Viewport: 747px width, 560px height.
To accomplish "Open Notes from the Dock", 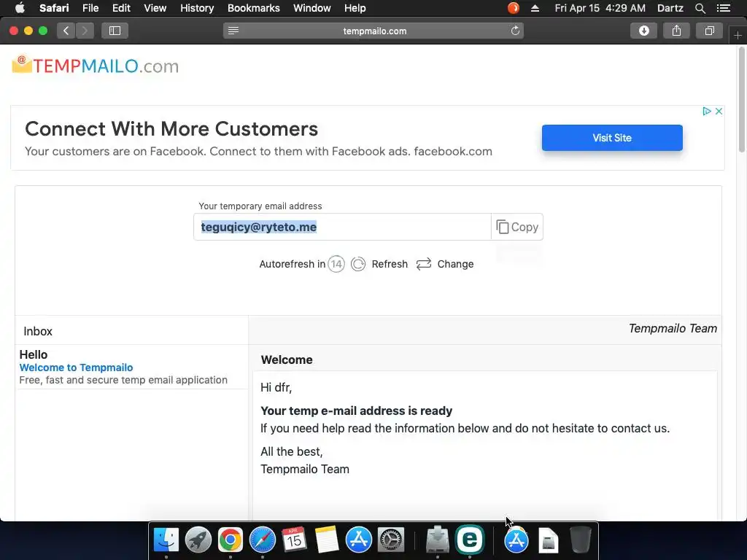I will pyautogui.click(x=326, y=540).
